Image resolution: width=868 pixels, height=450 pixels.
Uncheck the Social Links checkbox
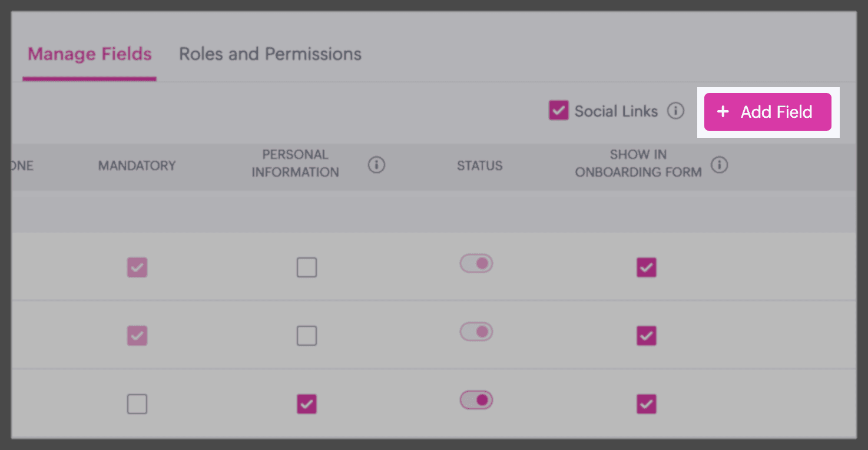558,111
